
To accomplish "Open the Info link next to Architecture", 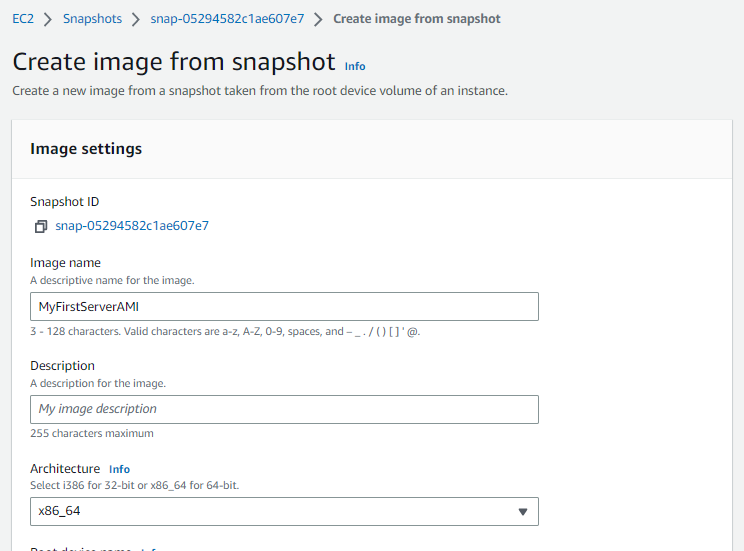I will 120,469.
